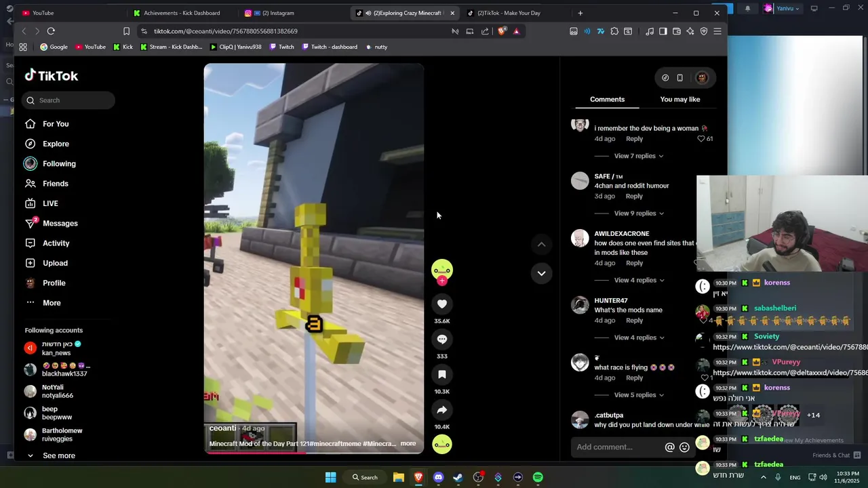Expand the video caption with 'more'
This screenshot has height=488, width=868.
(408, 444)
